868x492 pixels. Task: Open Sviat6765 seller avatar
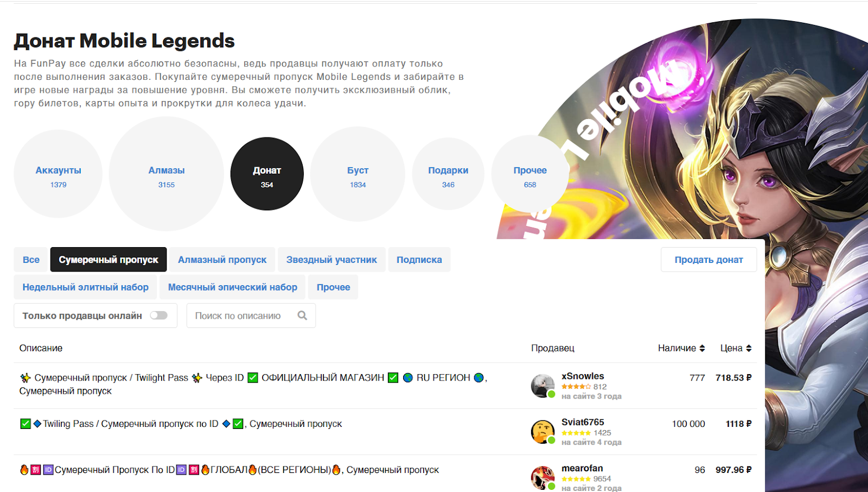(542, 432)
